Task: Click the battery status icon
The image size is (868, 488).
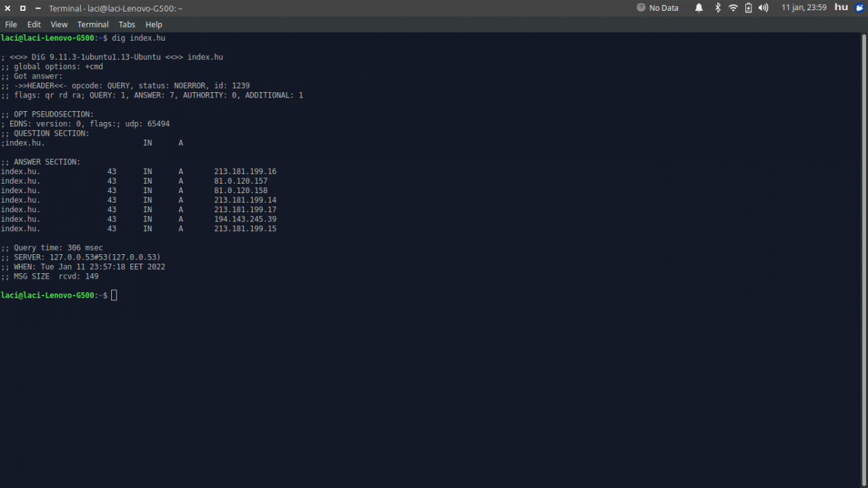Action: click(749, 8)
